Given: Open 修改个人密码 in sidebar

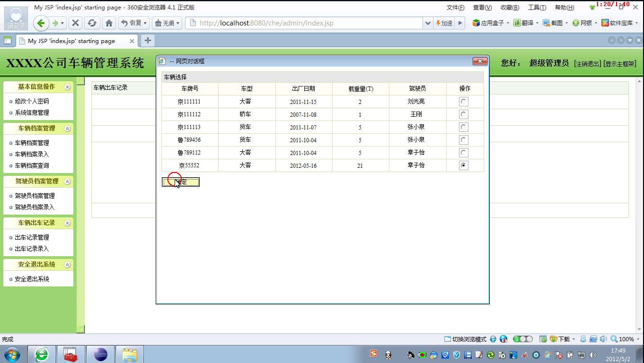Looking at the screenshot, I should point(32,101).
